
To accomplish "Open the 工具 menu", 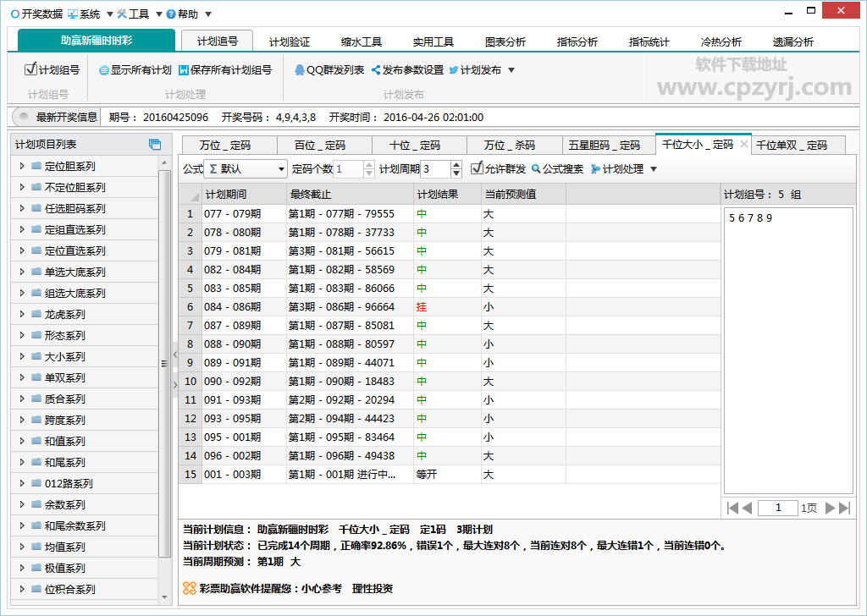I will [x=133, y=14].
